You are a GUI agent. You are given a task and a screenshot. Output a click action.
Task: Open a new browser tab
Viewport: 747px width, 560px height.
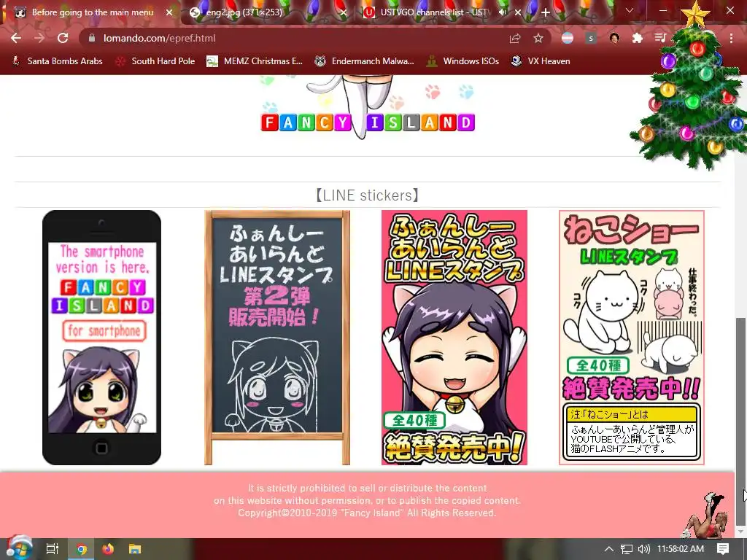tap(546, 12)
